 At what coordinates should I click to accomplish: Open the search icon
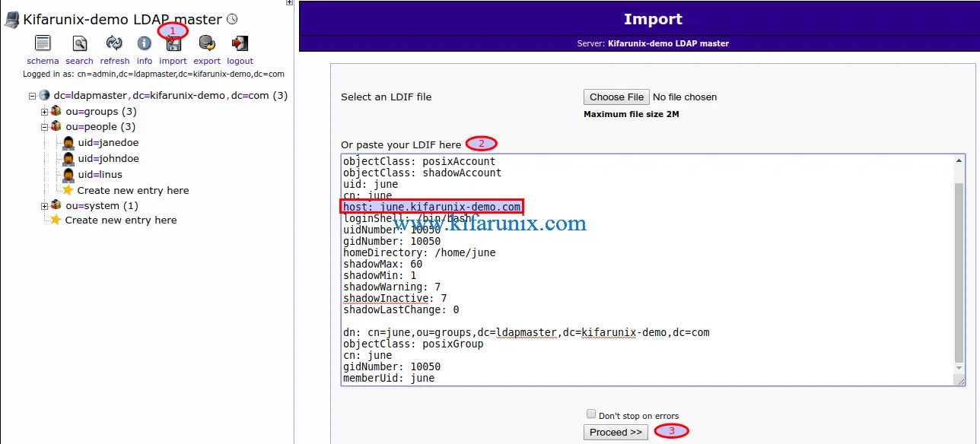point(78,43)
